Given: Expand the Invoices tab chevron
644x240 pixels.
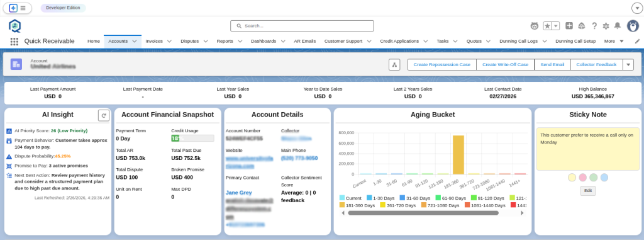Looking at the screenshot, I should coord(169,41).
